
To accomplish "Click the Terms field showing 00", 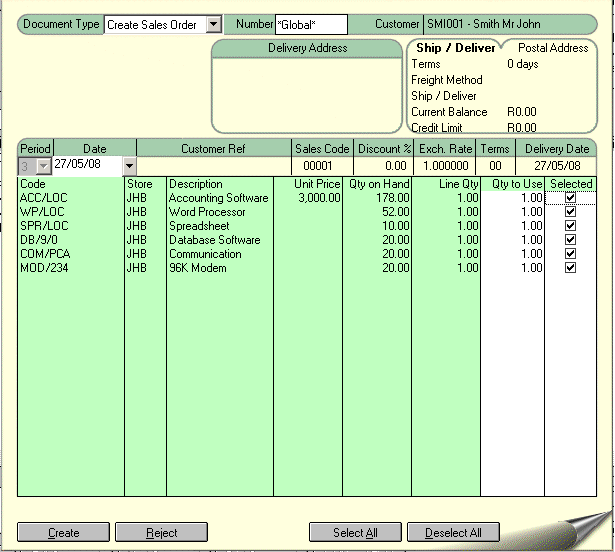I will (x=495, y=166).
